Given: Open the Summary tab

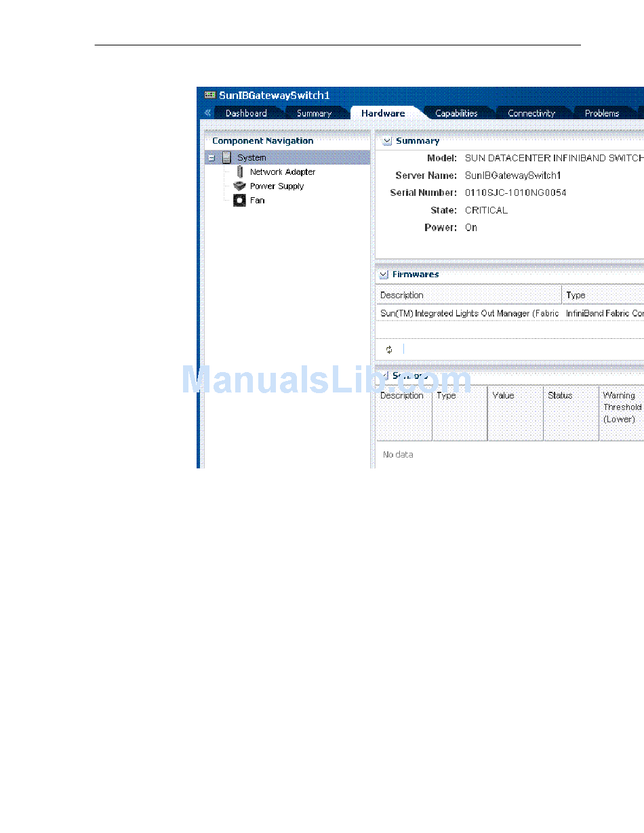Looking at the screenshot, I should pos(314,113).
